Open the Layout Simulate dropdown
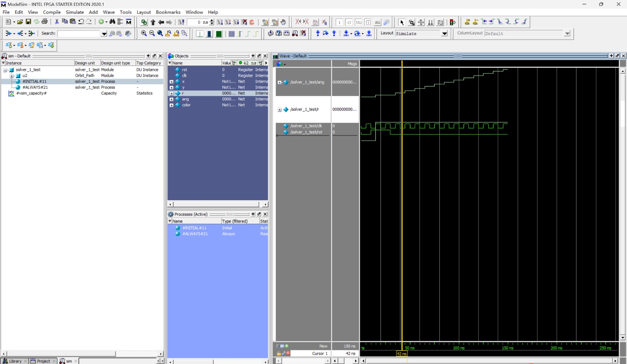 (x=444, y=34)
